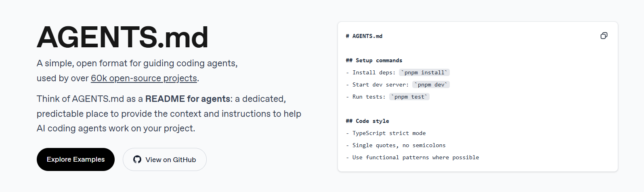Click the `pnpm install` code chip

click(424, 72)
